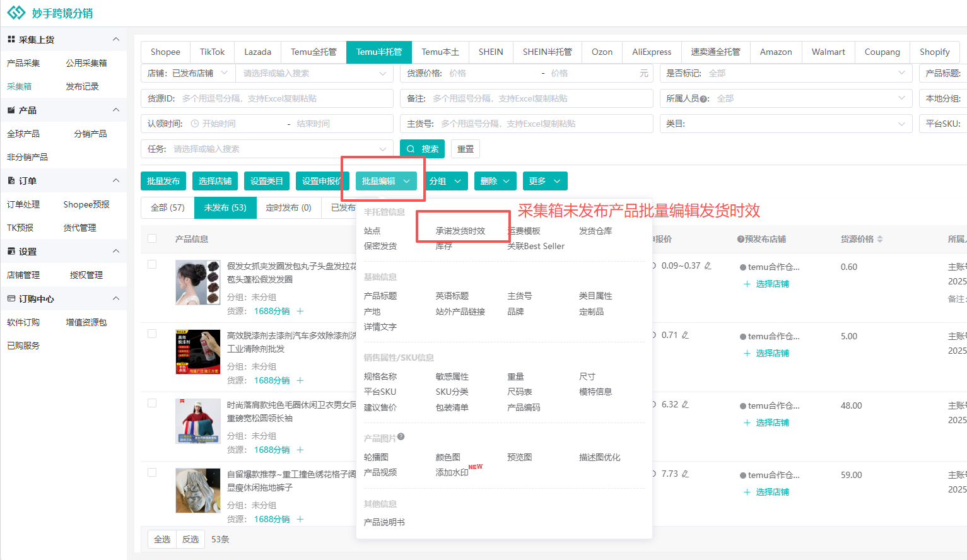
Task: Click the 货源ID input field
Action: (x=284, y=98)
